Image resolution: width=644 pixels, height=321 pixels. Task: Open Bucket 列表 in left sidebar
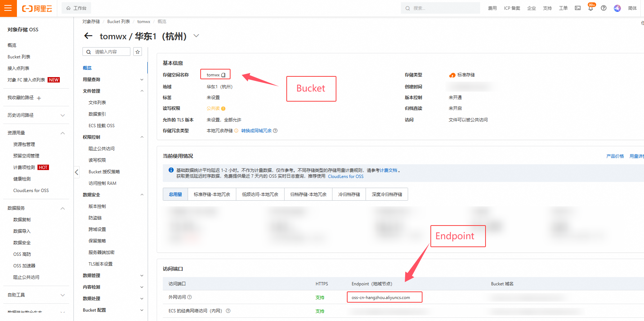tap(19, 57)
